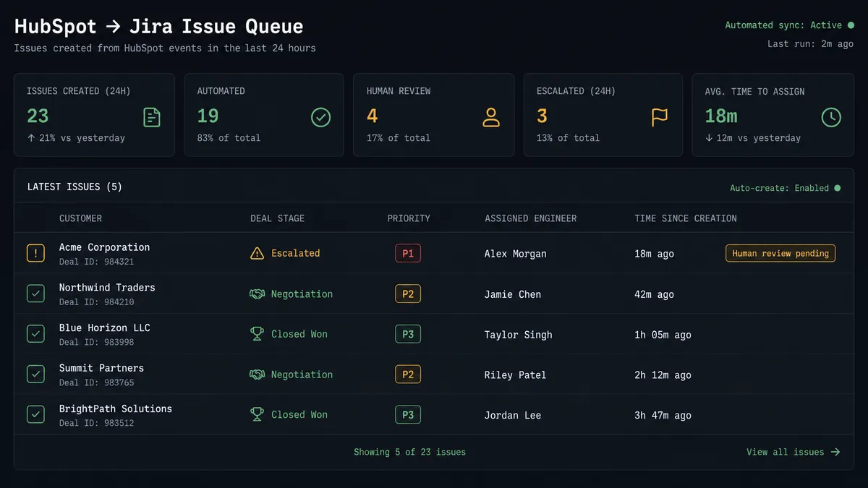Toggle the checkbox for BrightPath Solutions
868x488 pixels.
tap(35, 414)
